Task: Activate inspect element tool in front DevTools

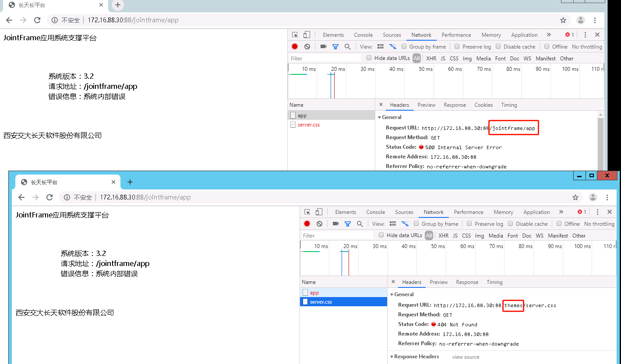Action: pos(307,212)
